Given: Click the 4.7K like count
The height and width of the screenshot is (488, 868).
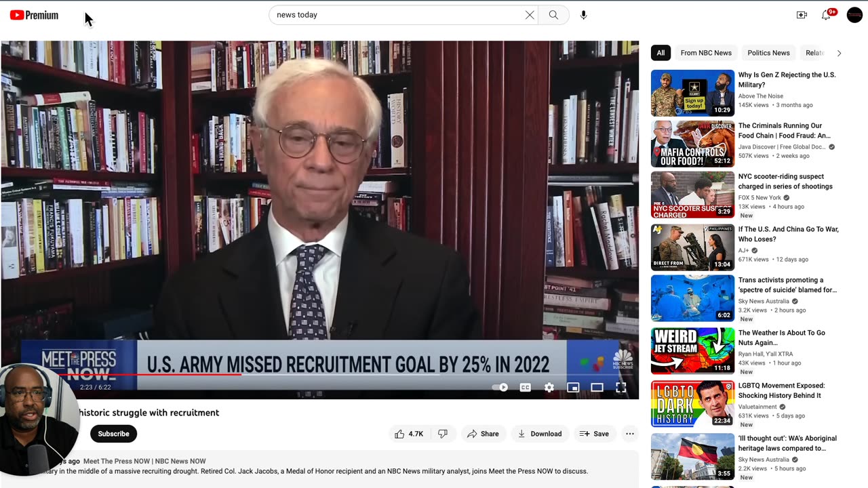Looking at the screenshot, I should coord(416,434).
